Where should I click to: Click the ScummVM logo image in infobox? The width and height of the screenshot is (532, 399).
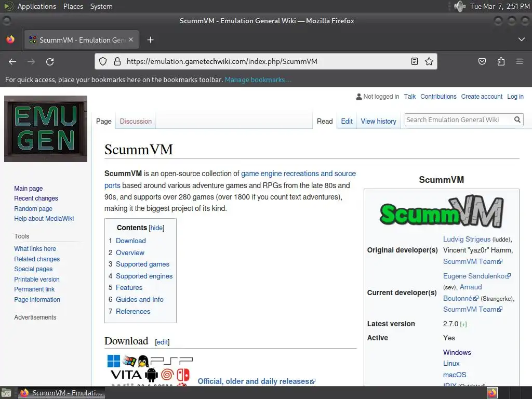click(x=442, y=211)
